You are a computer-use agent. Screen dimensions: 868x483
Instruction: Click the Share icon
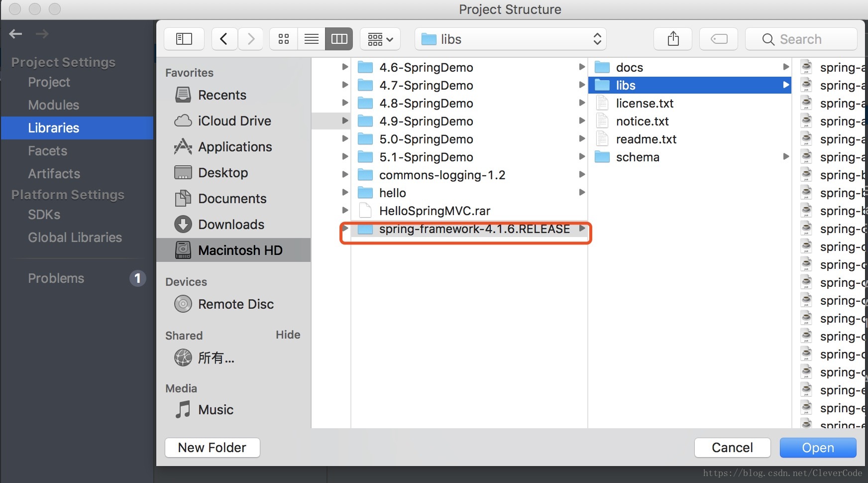click(673, 39)
